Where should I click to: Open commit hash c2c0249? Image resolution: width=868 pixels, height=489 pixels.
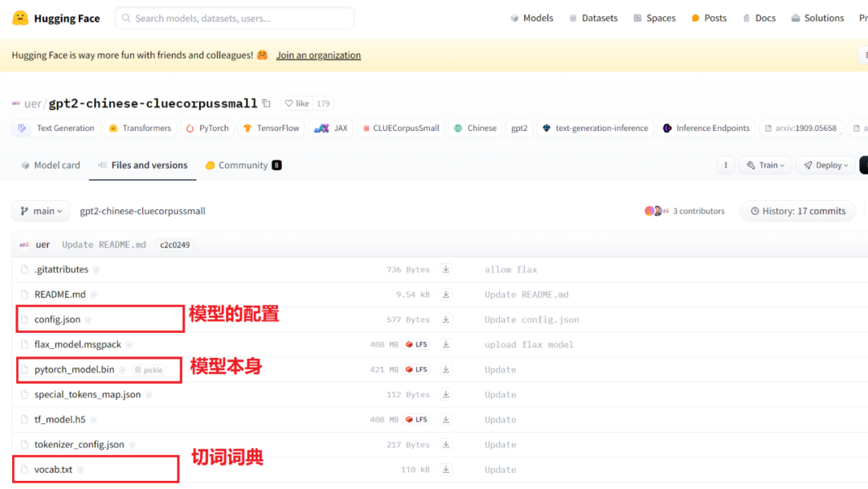coord(175,244)
